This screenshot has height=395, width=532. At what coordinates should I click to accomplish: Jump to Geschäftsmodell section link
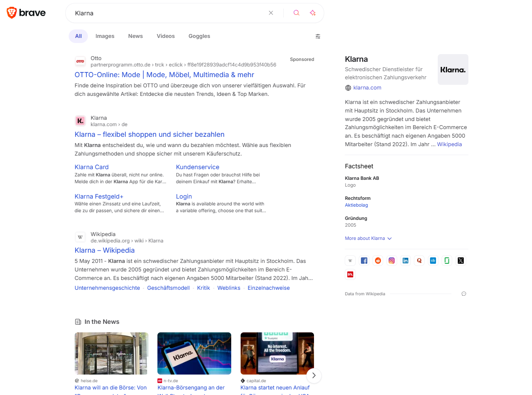[x=169, y=288]
